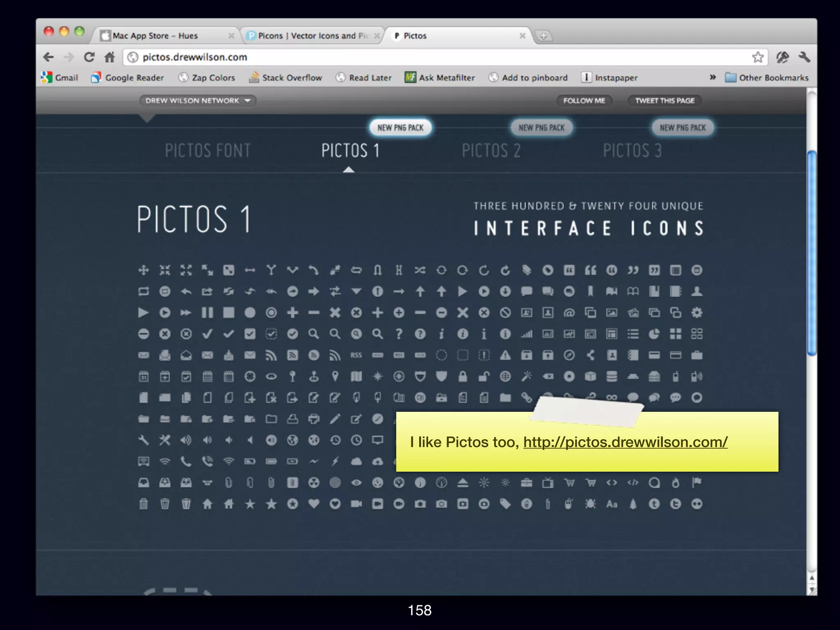Image resolution: width=840 pixels, height=630 pixels.
Task: Click the person silhouette icon
Action: pos(696,291)
